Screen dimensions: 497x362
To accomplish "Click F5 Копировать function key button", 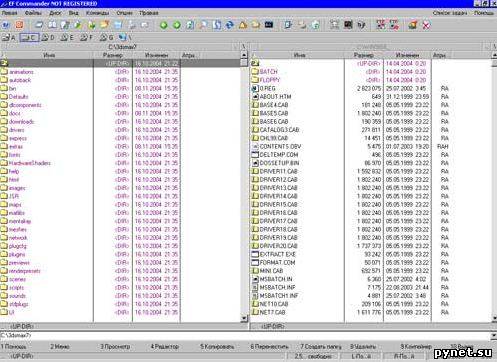I will (217, 347).
